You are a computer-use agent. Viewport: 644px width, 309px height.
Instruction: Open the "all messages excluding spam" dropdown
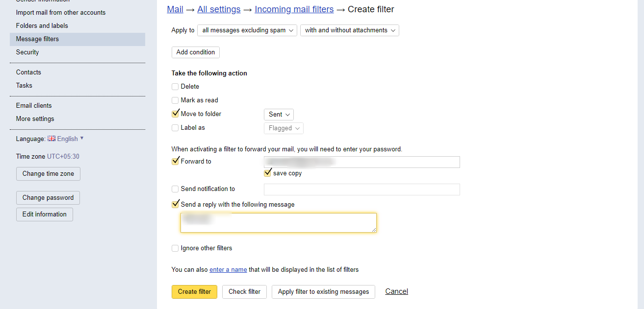click(x=247, y=30)
